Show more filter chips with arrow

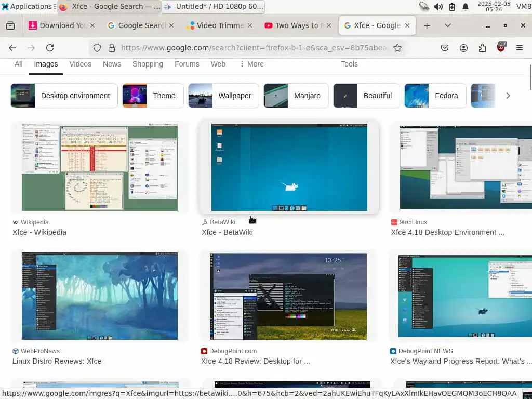(x=508, y=96)
